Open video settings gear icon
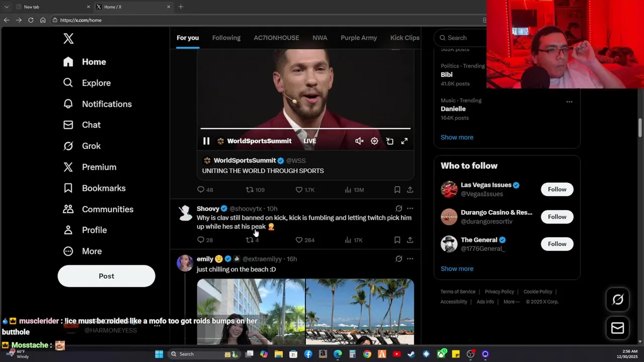Viewport: 644px width, 362px height. click(374, 141)
